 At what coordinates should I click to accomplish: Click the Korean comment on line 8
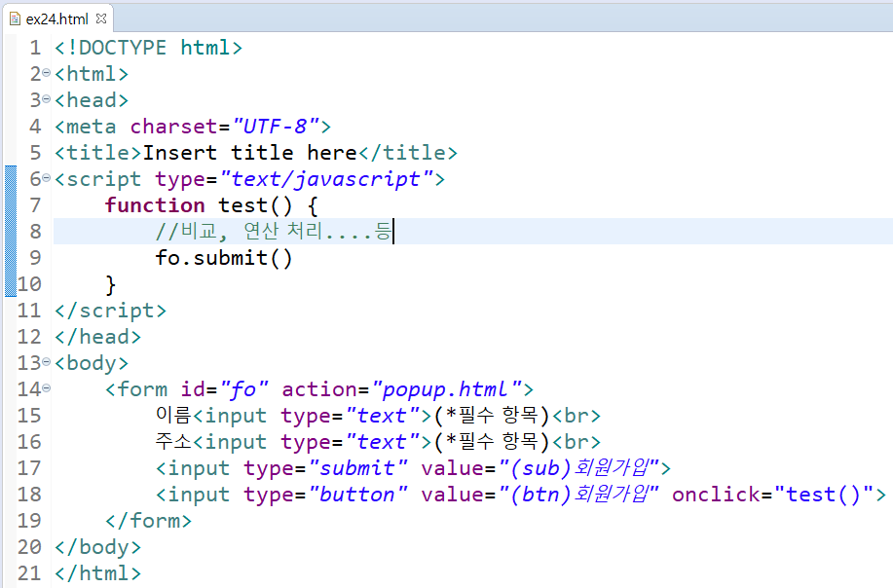(274, 231)
